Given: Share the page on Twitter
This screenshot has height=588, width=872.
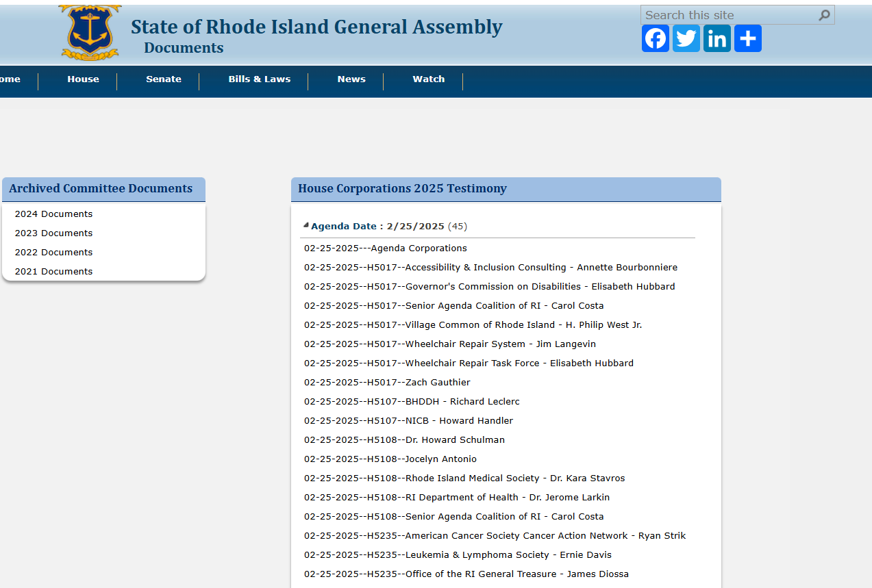Looking at the screenshot, I should tap(686, 38).
